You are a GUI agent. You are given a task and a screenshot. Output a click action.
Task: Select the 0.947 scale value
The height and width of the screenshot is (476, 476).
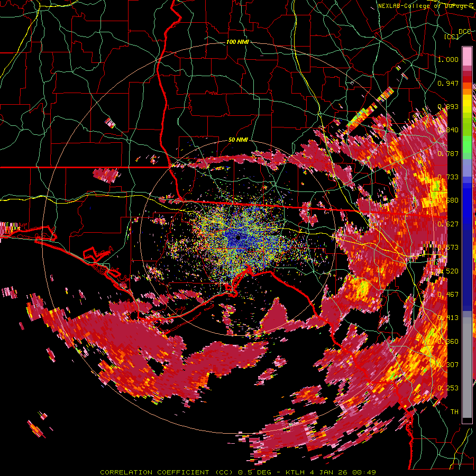tap(448, 83)
